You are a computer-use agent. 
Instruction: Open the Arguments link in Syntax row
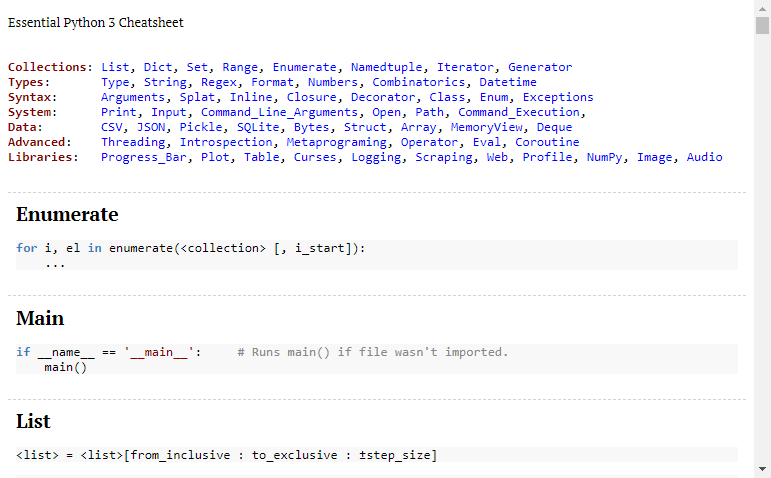tap(133, 97)
